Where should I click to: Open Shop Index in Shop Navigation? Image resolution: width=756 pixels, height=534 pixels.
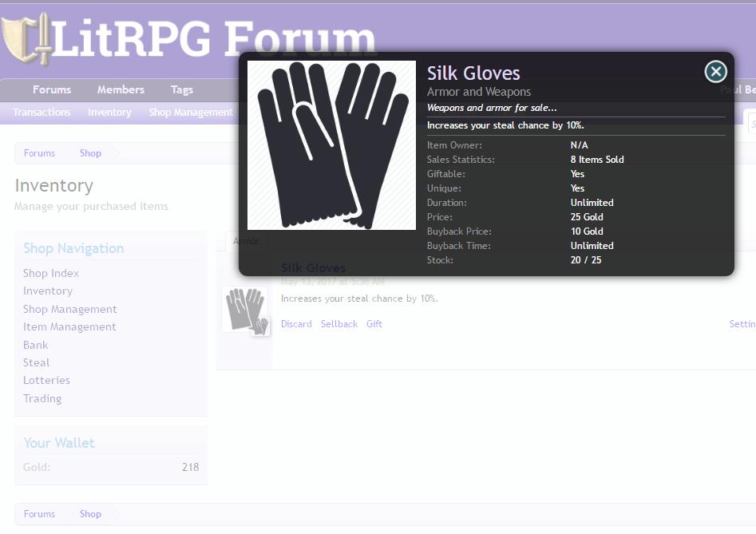51,273
